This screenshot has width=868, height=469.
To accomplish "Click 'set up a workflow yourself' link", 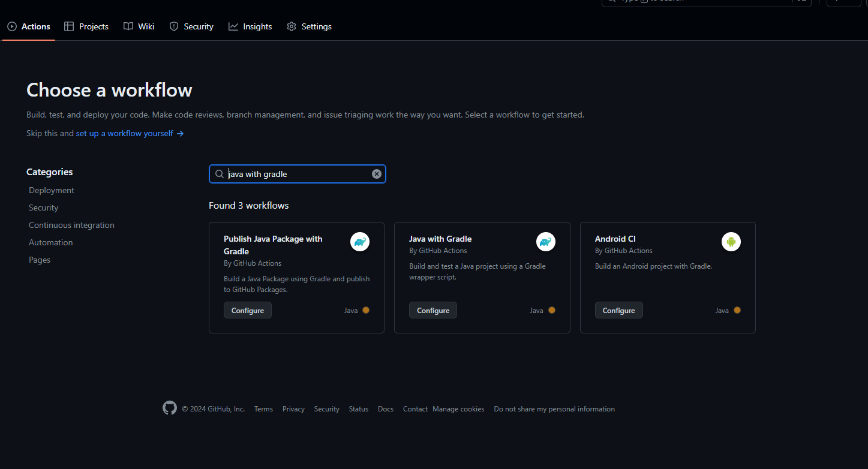I will [130, 133].
